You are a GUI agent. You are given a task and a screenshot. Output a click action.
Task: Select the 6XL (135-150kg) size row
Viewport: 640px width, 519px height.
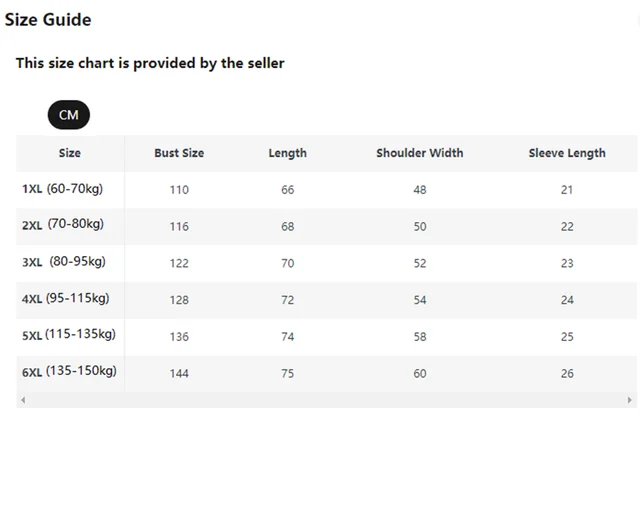68,371
